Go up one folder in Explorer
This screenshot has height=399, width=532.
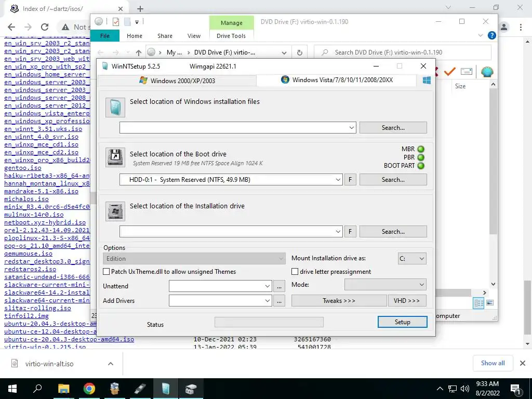point(138,52)
